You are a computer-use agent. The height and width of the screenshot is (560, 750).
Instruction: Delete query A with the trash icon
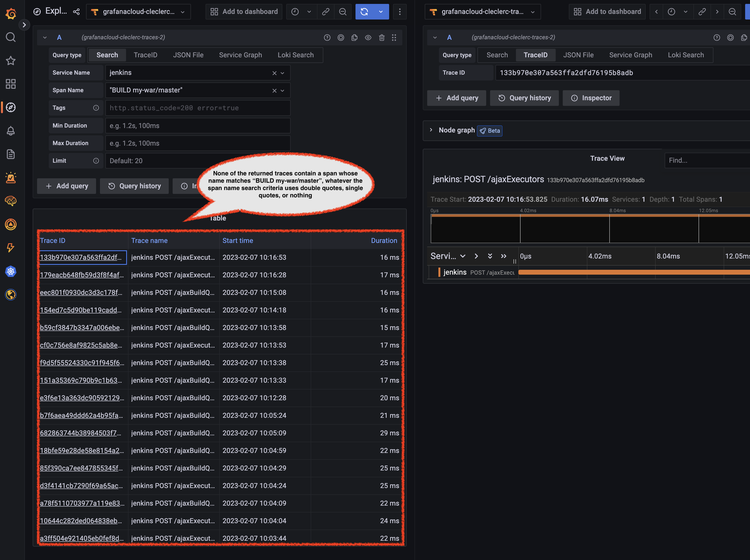[x=382, y=37]
